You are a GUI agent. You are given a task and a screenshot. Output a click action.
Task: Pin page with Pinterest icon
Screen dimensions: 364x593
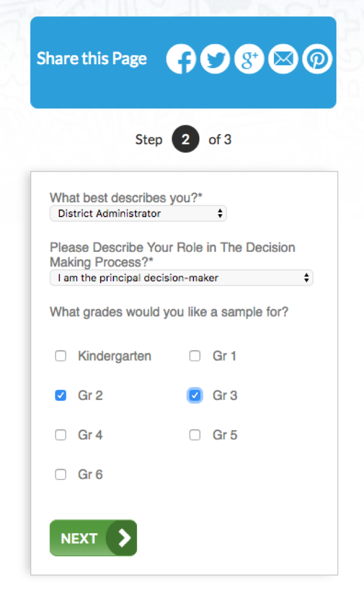click(318, 59)
